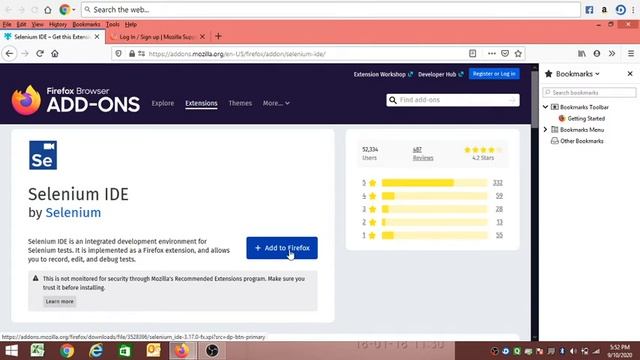Click the Facebook icon in top bar

pyautogui.click(x=589, y=10)
